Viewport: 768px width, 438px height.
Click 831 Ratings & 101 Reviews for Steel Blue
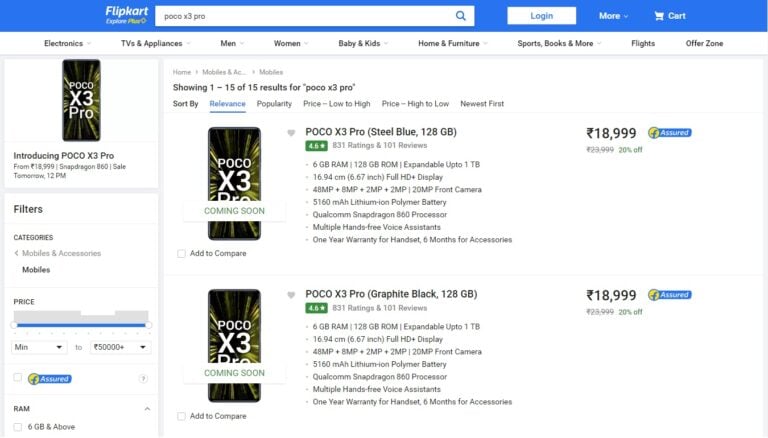click(380, 146)
